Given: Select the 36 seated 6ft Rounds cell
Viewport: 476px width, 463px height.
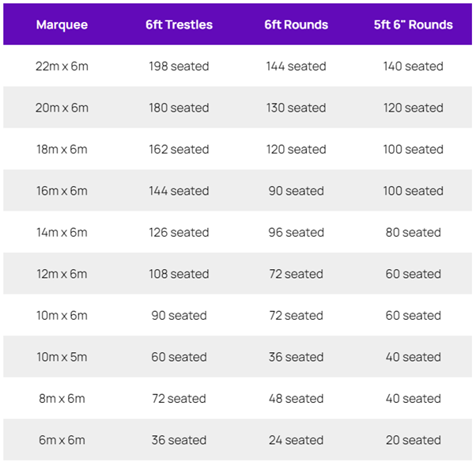Looking at the screenshot, I should click(296, 357).
